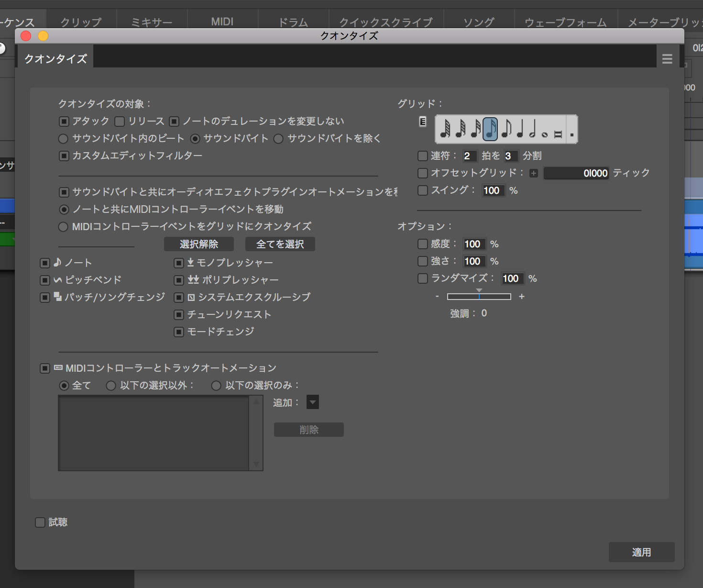703x588 pixels.
Task: Select the サウンドバイト内のビート radio button
Action: (x=63, y=139)
